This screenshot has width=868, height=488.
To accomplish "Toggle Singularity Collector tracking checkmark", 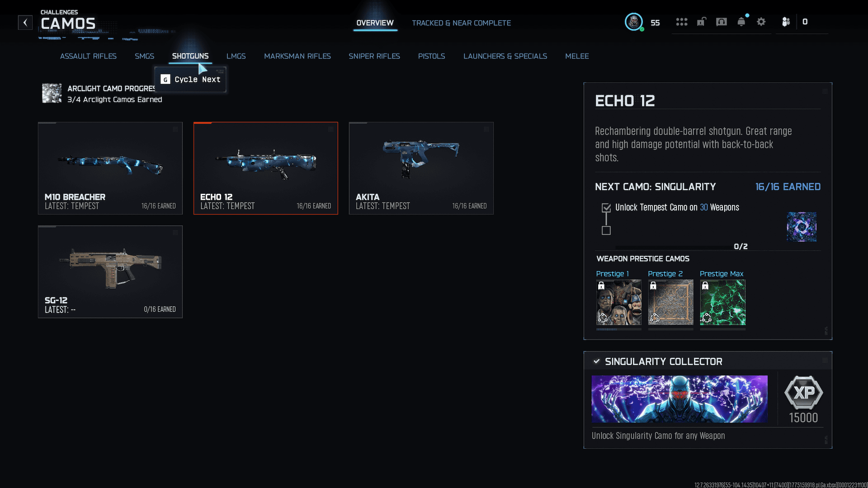I will pos(596,361).
